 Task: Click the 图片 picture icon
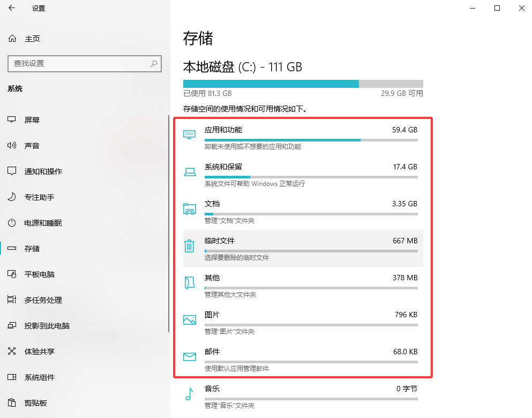(189, 319)
